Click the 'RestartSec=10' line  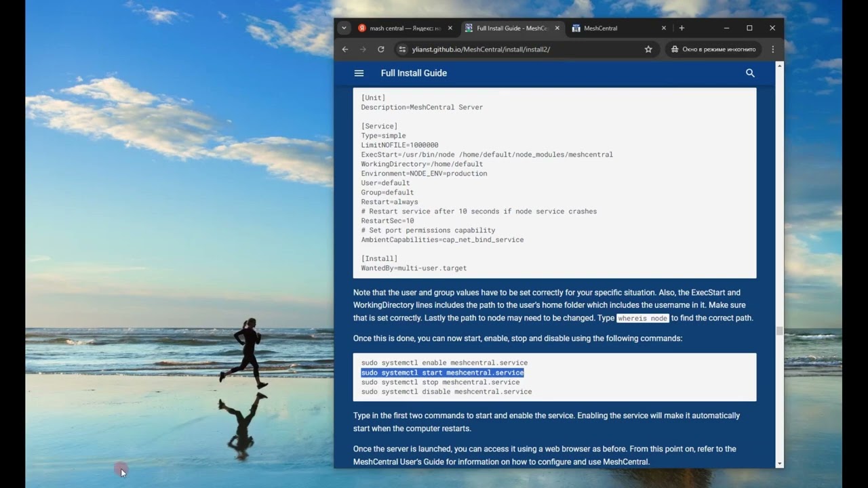coord(387,221)
